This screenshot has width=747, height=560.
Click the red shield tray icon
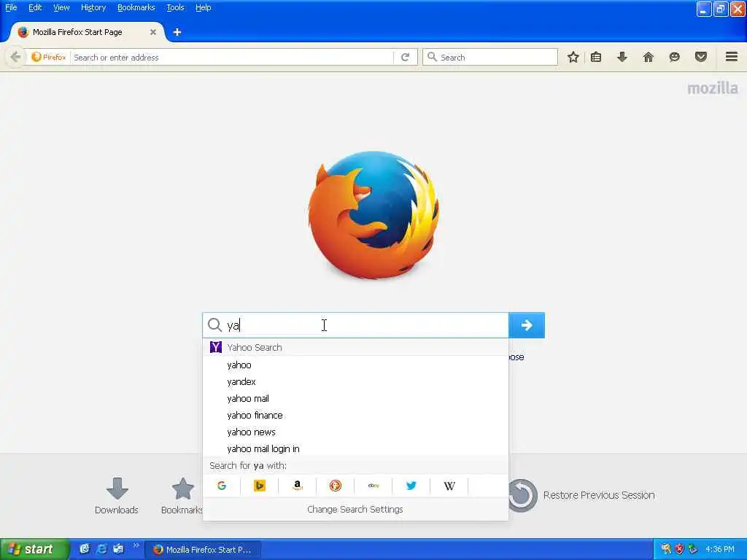(x=679, y=550)
